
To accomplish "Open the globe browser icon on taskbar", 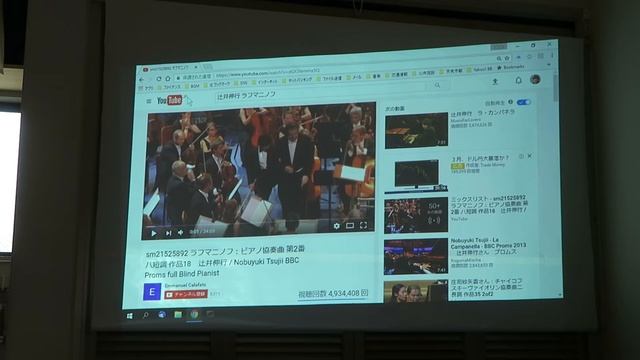I will 162,315.
